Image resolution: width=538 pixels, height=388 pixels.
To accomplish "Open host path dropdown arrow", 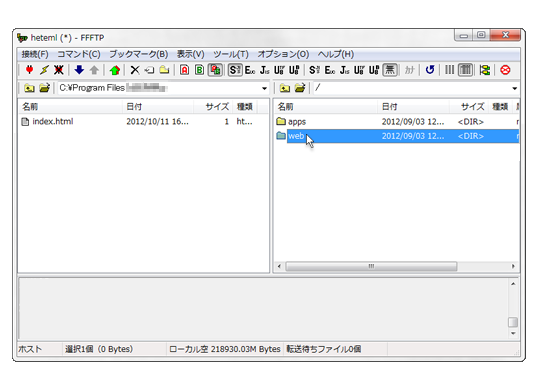I will pos(514,88).
